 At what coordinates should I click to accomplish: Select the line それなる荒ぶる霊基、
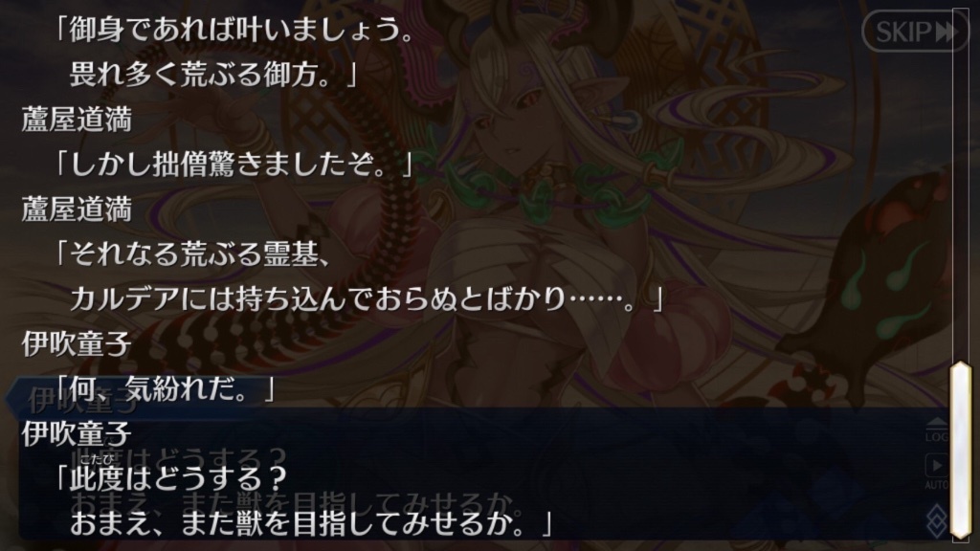pos(192,254)
